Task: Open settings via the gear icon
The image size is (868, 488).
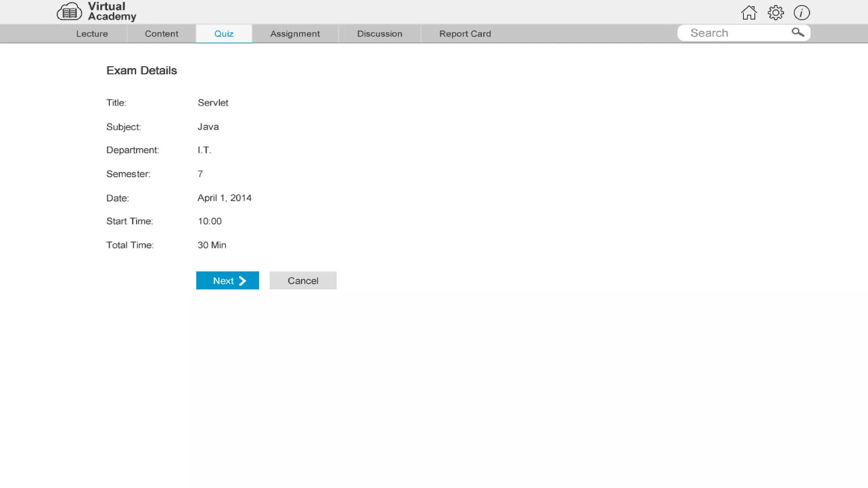Action: pyautogui.click(x=775, y=13)
